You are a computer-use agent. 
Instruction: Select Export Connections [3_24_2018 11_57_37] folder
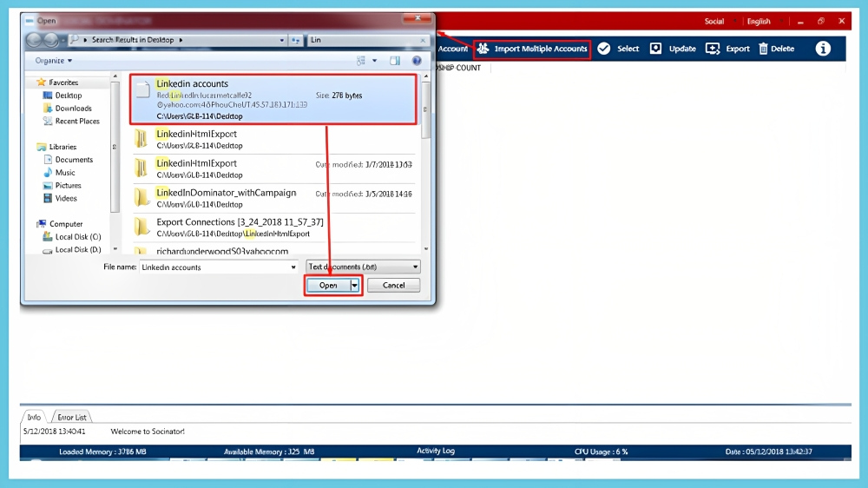[x=273, y=228]
